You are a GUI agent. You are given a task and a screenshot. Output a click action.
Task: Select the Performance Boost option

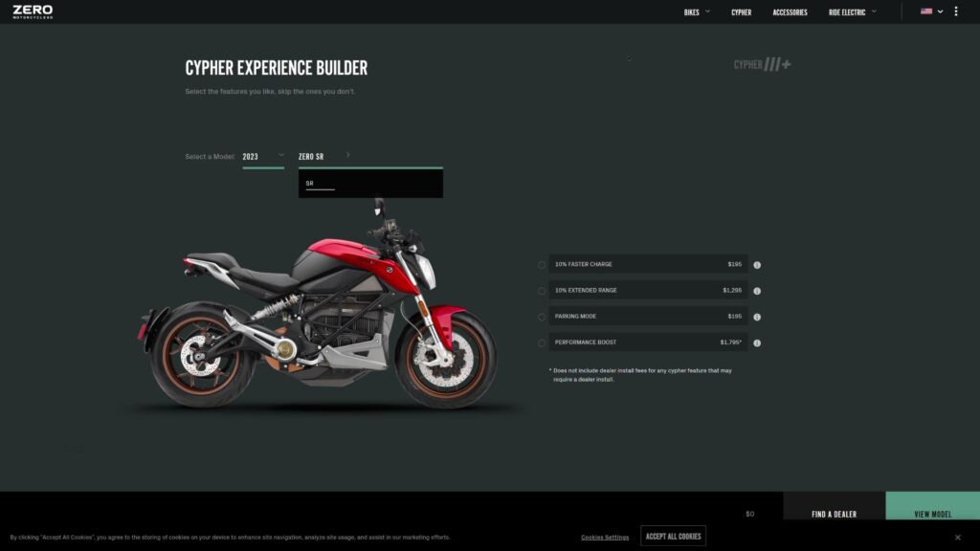(x=542, y=342)
